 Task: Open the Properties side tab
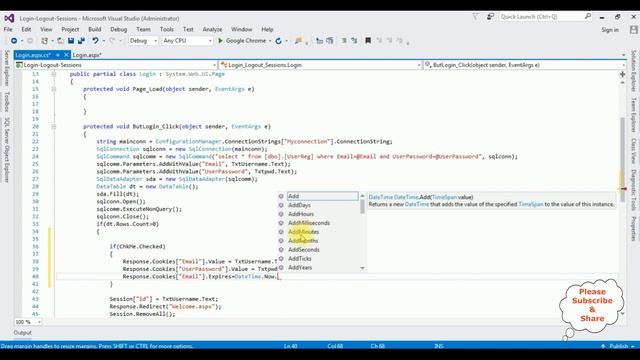(x=633, y=229)
